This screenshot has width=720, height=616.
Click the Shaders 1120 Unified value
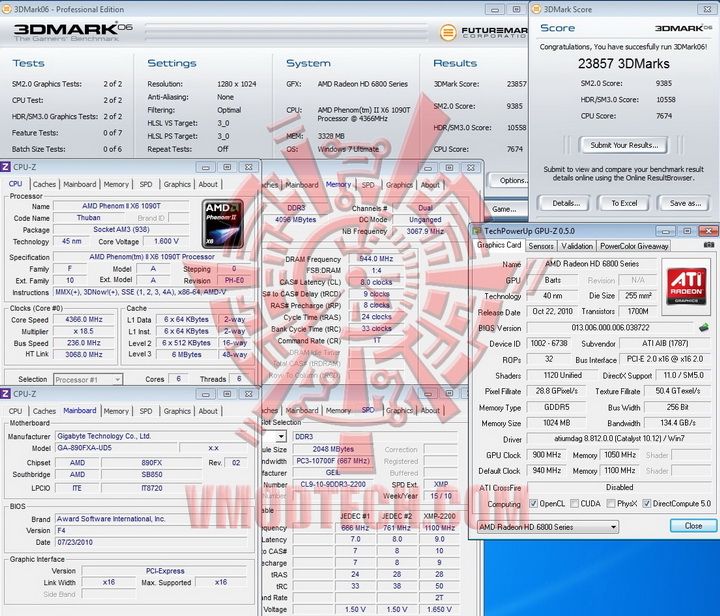562,375
